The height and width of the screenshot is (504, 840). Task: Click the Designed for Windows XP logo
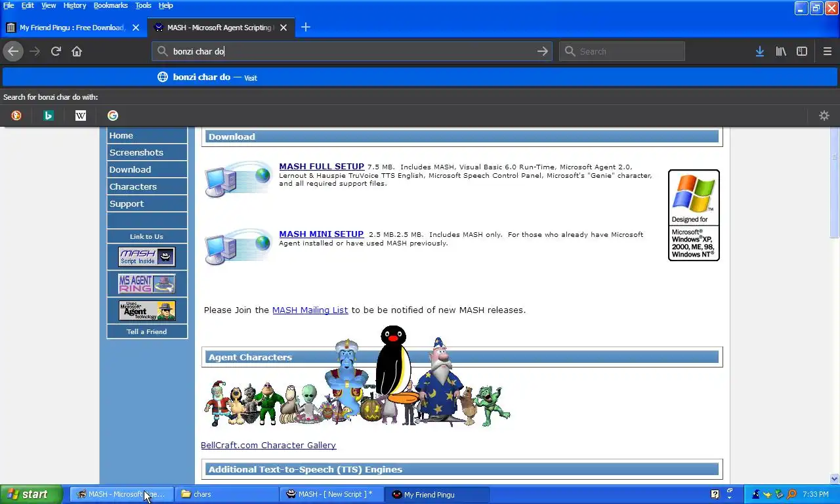point(694,215)
